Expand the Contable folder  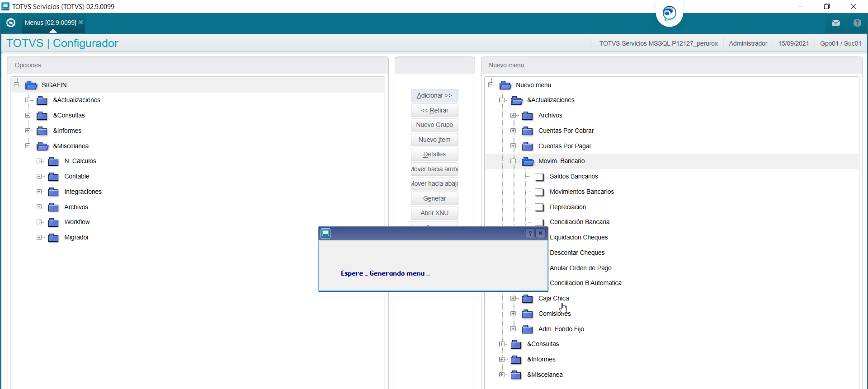click(x=39, y=176)
